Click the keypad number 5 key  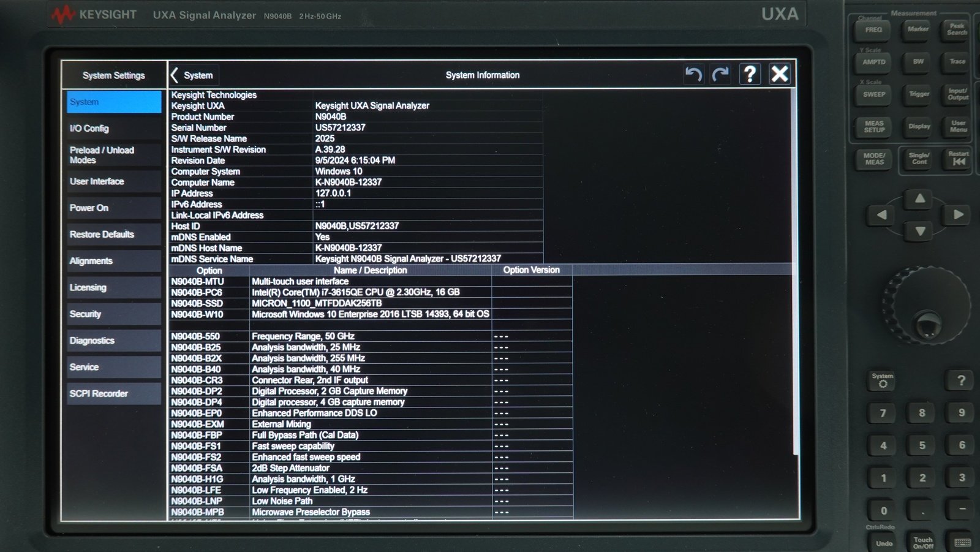point(922,445)
